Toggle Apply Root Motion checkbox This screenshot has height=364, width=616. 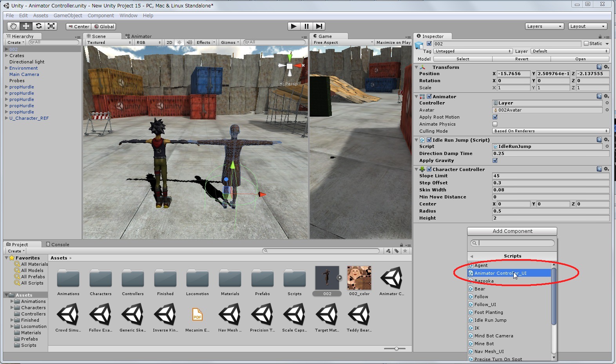[495, 117]
